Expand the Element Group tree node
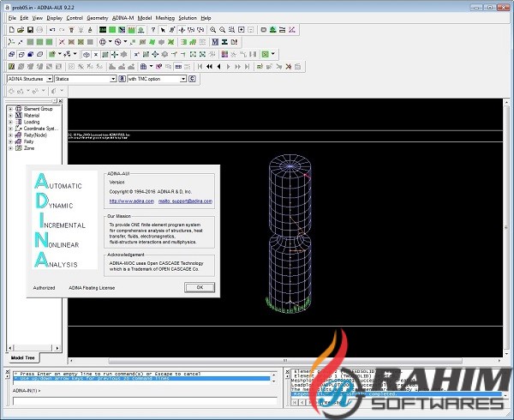 [x=10, y=109]
